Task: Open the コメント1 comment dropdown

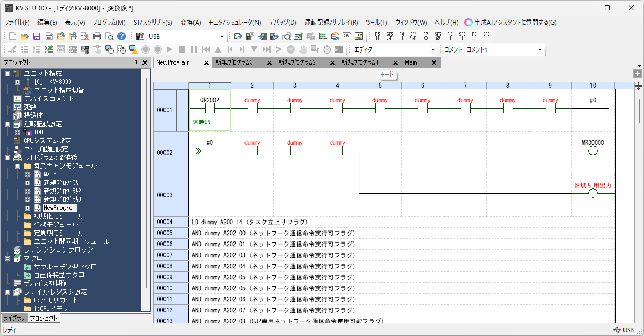Action: pyautogui.click(x=540, y=49)
